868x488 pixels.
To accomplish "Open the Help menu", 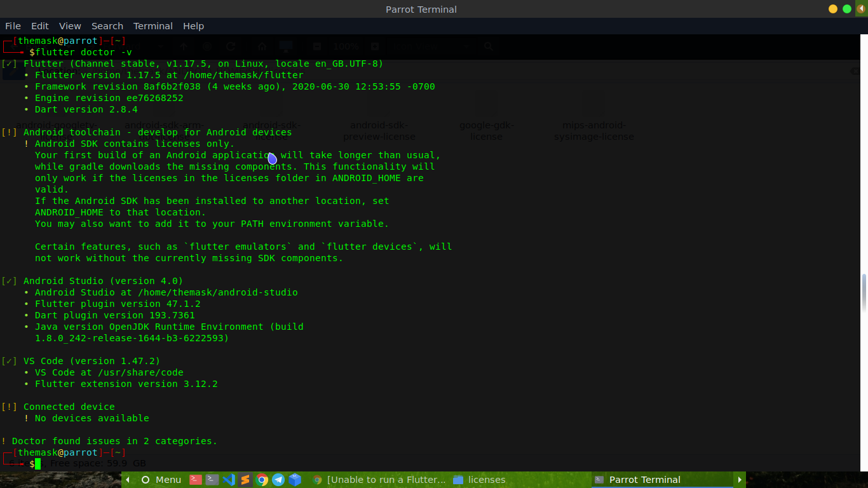I will 194,26.
